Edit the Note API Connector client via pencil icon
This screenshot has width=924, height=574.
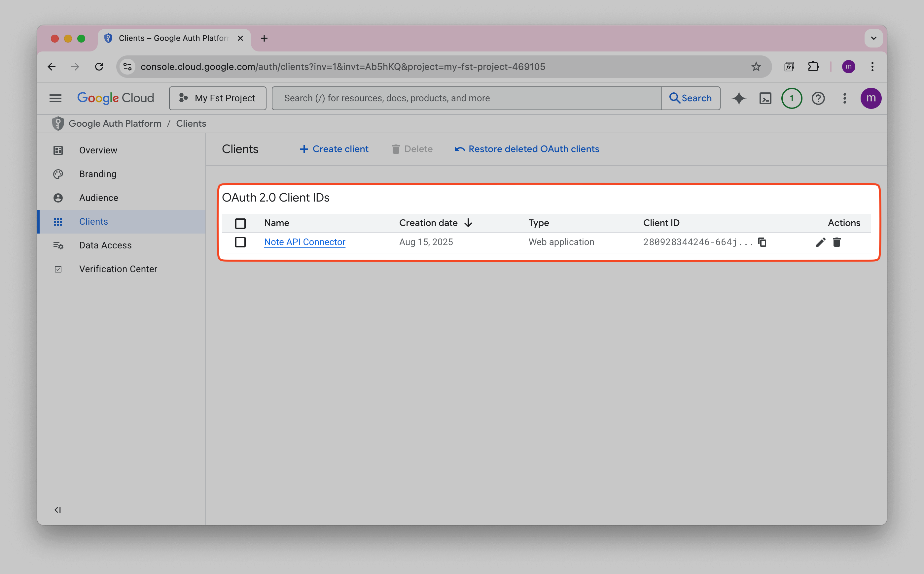tap(821, 242)
